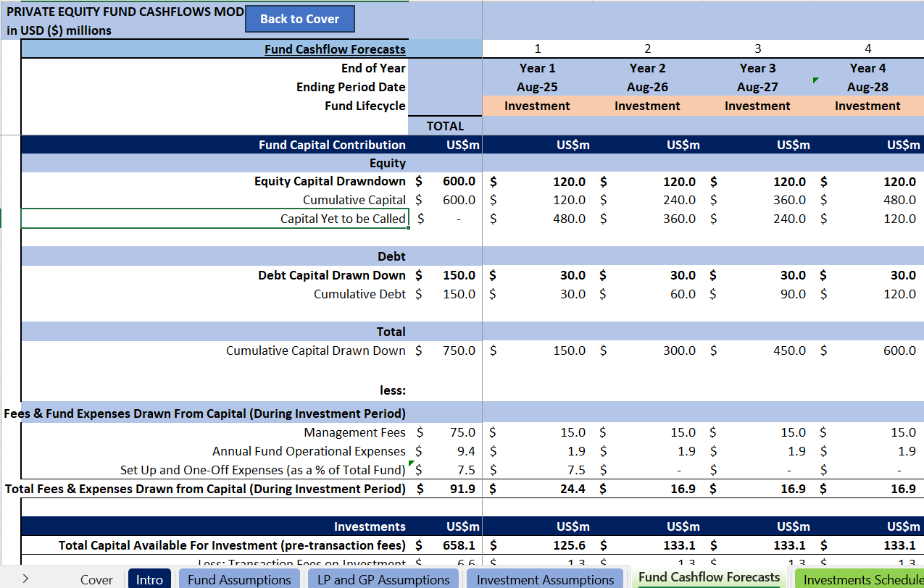Select the Year 3 header cell

pos(757,68)
